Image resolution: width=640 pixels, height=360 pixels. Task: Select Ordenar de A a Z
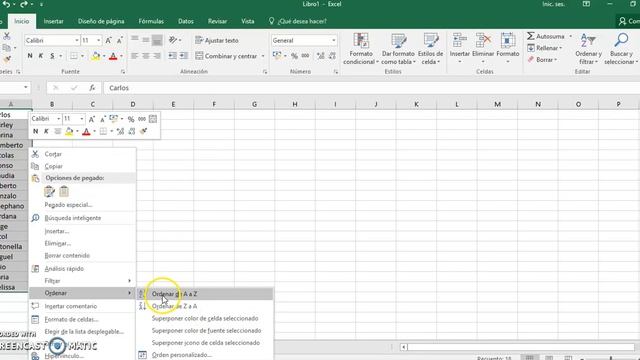click(x=205, y=294)
